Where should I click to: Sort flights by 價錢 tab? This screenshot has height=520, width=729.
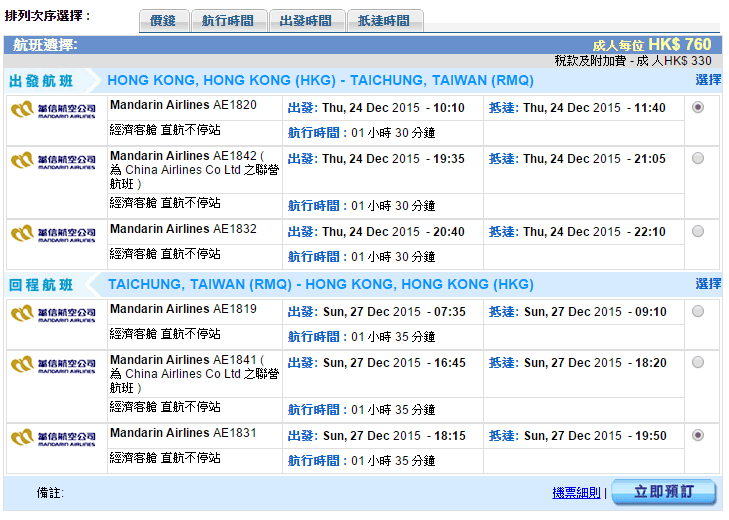[x=162, y=21]
